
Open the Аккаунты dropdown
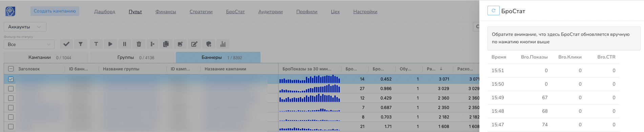click(25, 27)
